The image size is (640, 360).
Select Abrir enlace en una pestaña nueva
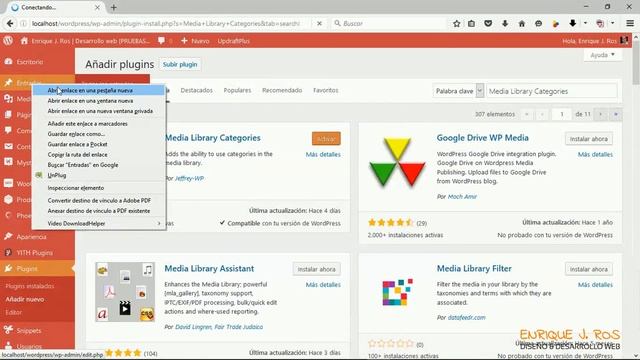[x=99, y=90]
